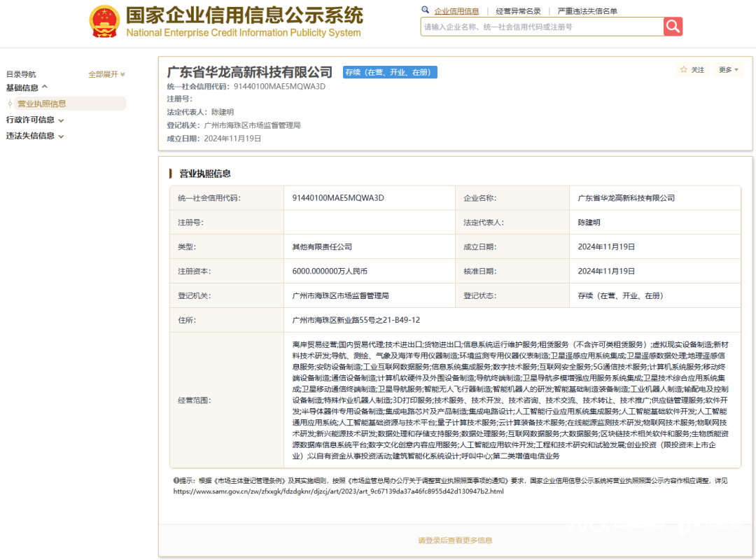Click the 目录导航 sidebar title
The width and height of the screenshot is (756, 560).
(21, 74)
